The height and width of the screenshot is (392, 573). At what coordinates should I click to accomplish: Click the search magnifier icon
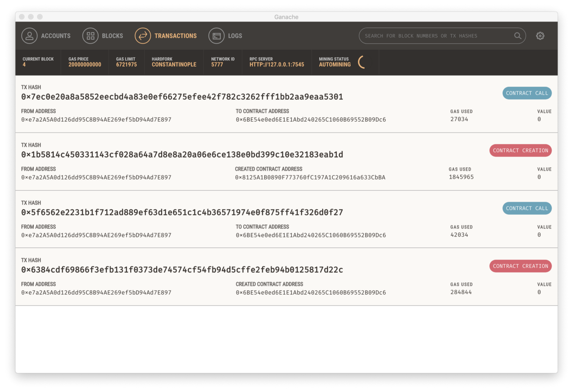[x=517, y=36]
